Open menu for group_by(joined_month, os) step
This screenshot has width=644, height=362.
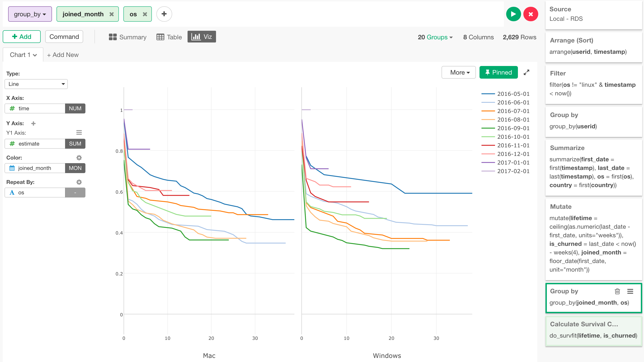630,291
